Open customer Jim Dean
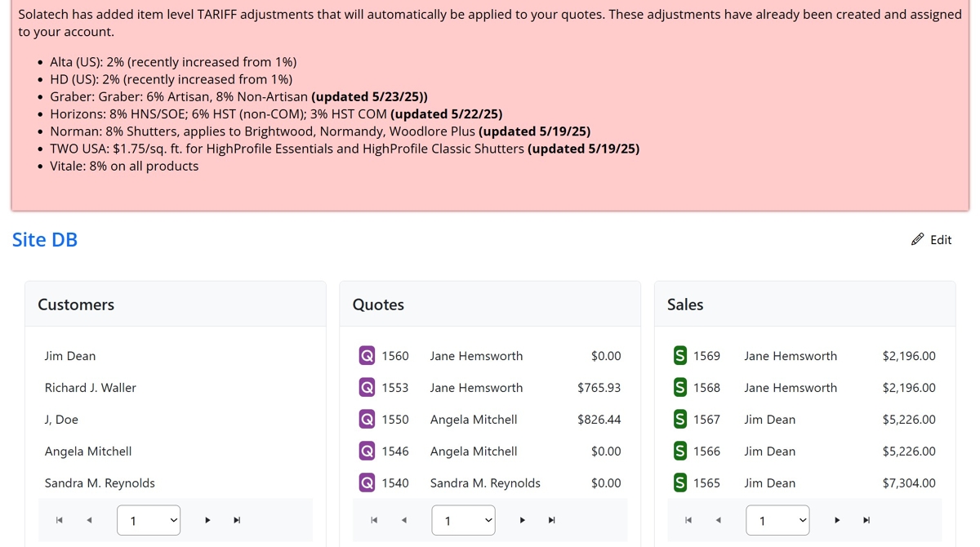This screenshot has height=547, width=980. click(70, 356)
